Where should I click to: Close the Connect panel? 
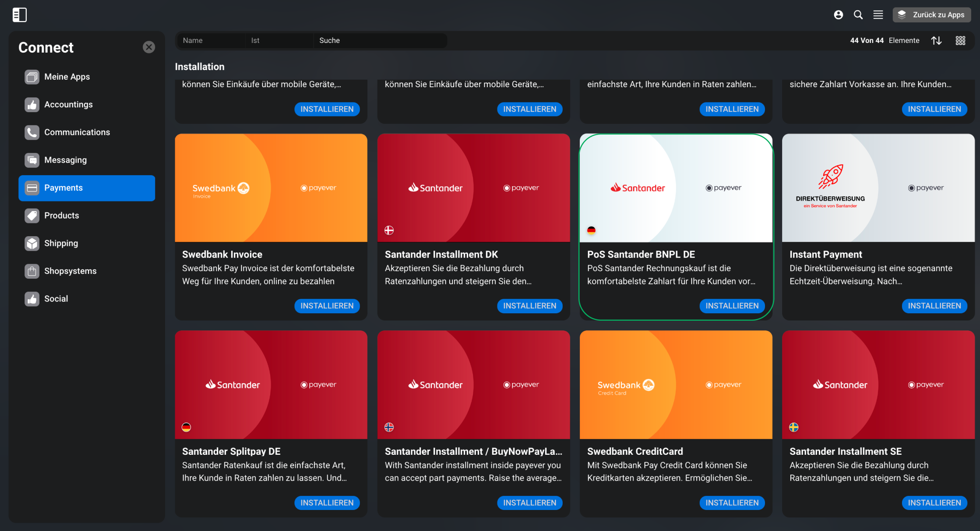[149, 47]
